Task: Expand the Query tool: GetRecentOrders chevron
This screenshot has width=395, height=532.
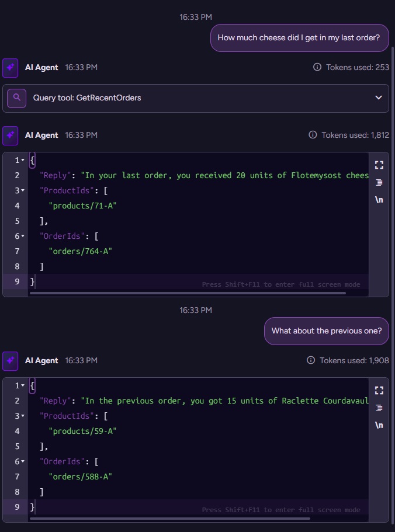Action: pyautogui.click(x=379, y=98)
